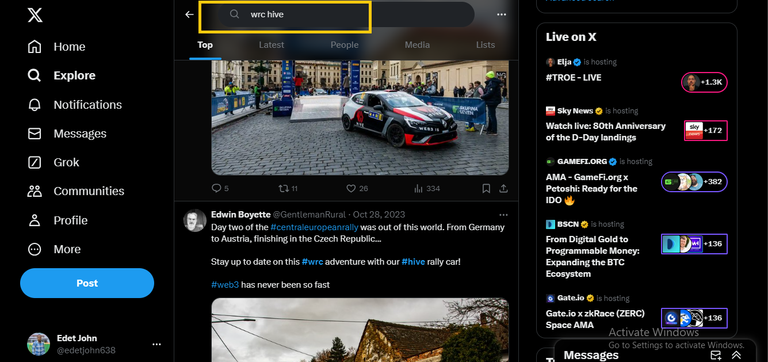The width and height of the screenshot is (768, 362).
Task: Open Messages envelope in sidebar
Action: [67, 134]
